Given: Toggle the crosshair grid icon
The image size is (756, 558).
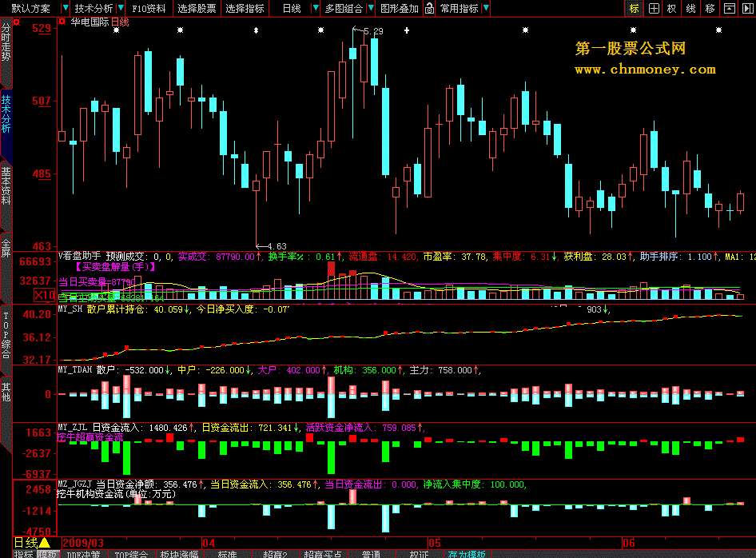Looking at the screenshot, I should (x=654, y=9).
